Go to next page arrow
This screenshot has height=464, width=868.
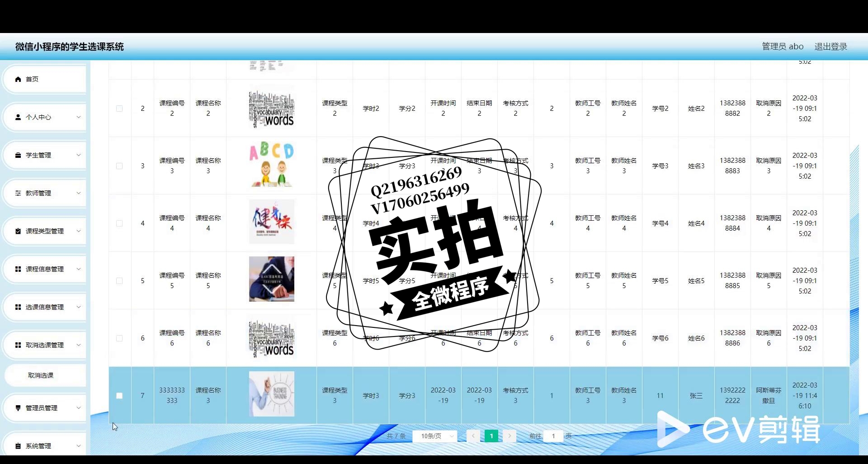point(509,436)
